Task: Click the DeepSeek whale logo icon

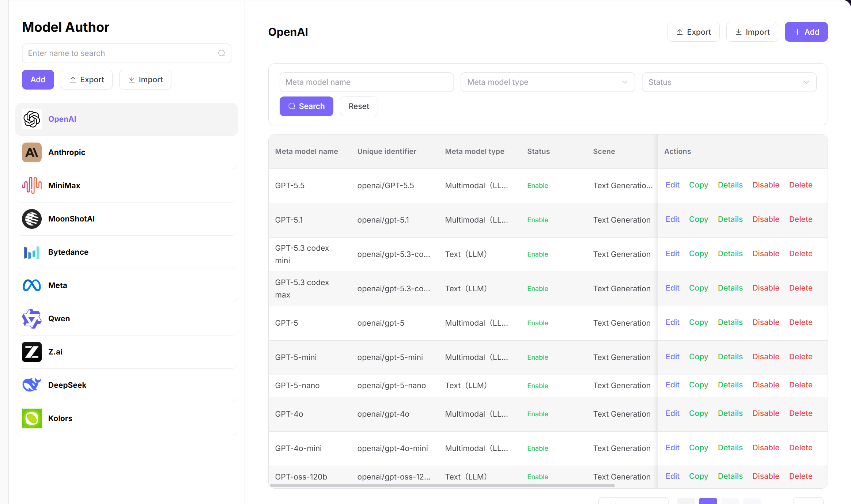Action: point(32,385)
